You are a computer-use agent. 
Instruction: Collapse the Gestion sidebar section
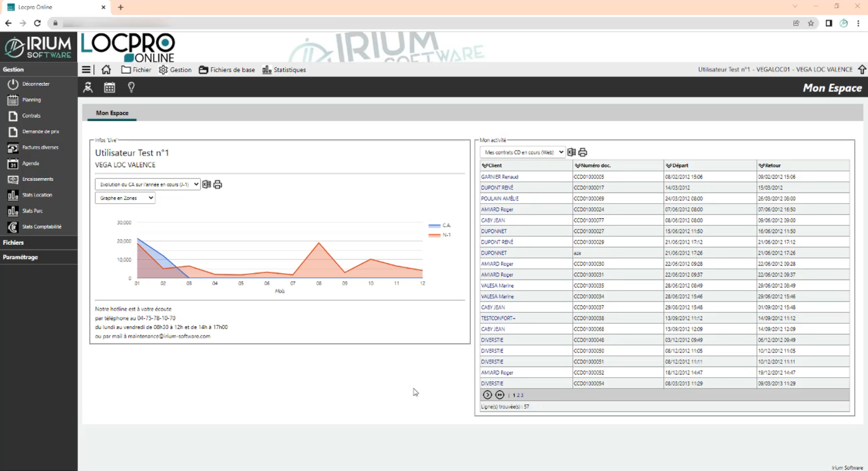[38, 70]
